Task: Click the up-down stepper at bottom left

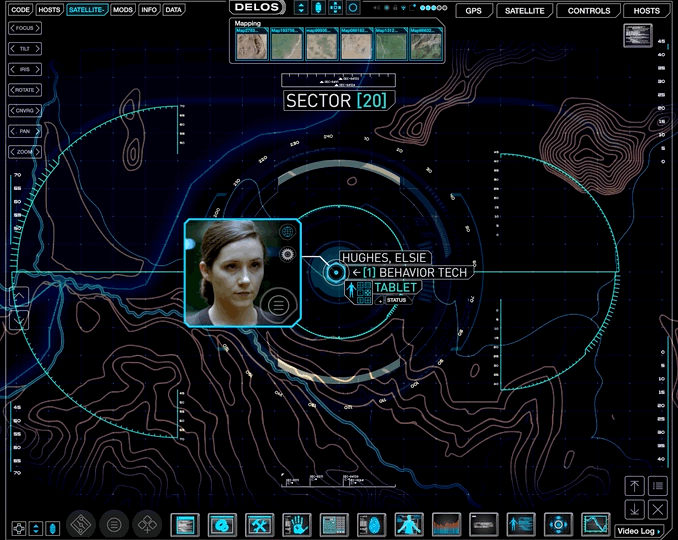Action: pos(35,528)
